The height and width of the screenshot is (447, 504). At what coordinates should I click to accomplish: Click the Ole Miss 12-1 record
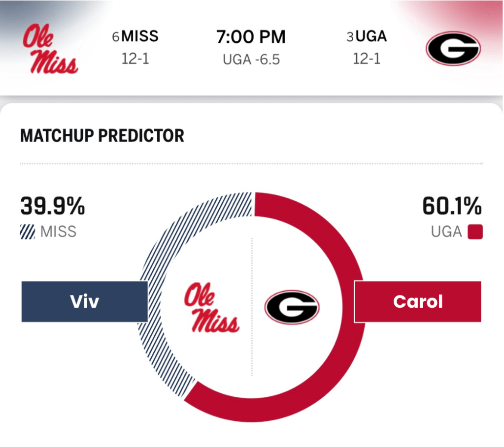click(x=135, y=59)
